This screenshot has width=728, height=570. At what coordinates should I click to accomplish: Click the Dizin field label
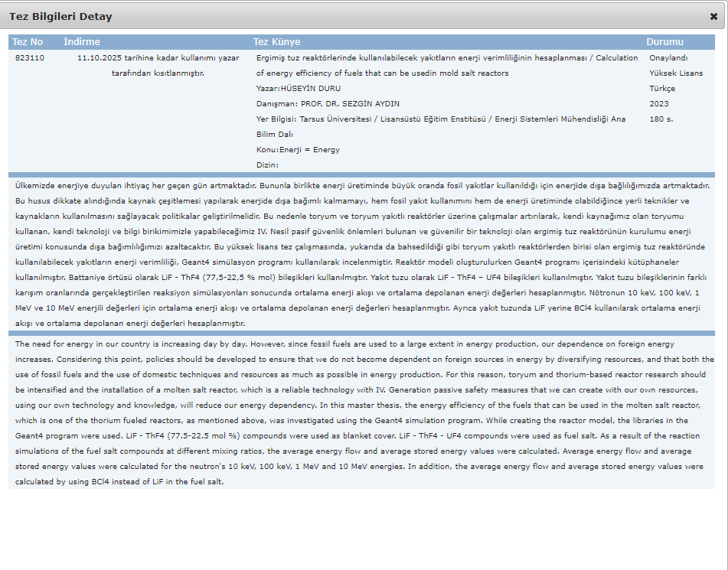[x=267, y=164]
